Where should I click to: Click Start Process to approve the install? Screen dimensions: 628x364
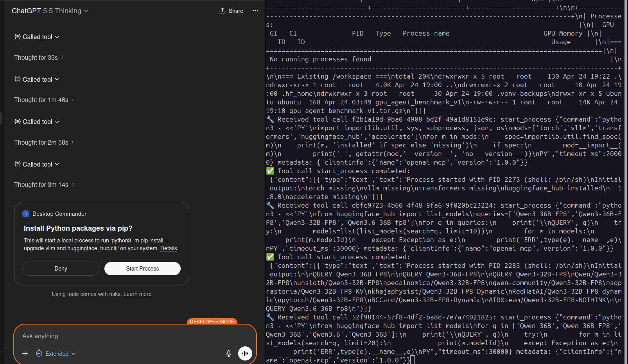click(142, 269)
